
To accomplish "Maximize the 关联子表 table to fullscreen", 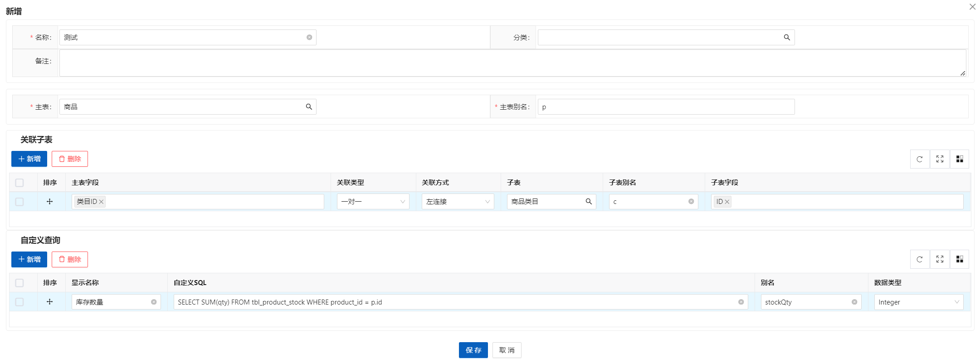I will [x=940, y=159].
